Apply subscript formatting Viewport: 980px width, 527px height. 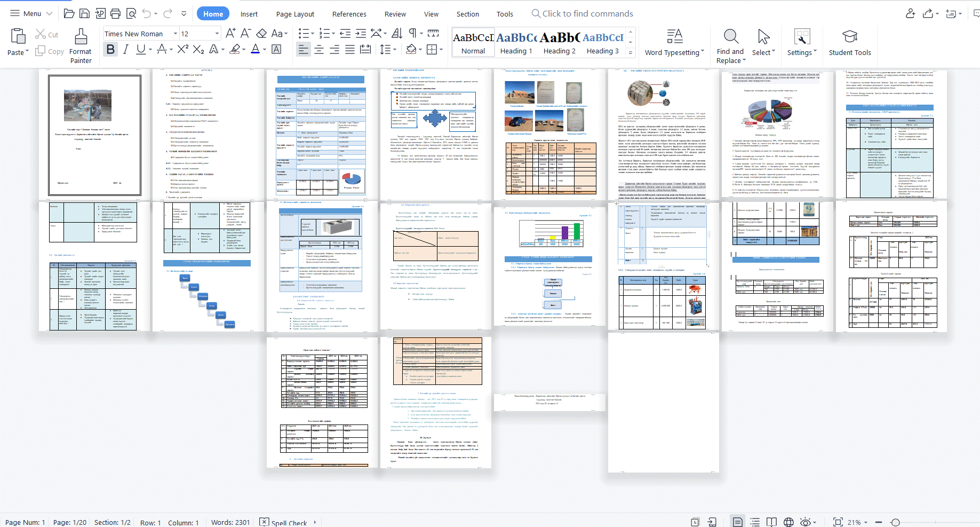pos(198,49)
